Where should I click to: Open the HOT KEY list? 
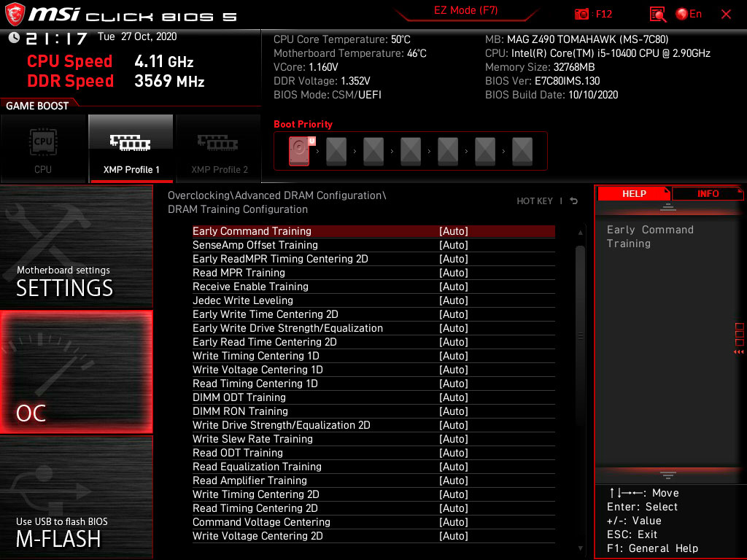pyautogui.click(x=535, y=201)
